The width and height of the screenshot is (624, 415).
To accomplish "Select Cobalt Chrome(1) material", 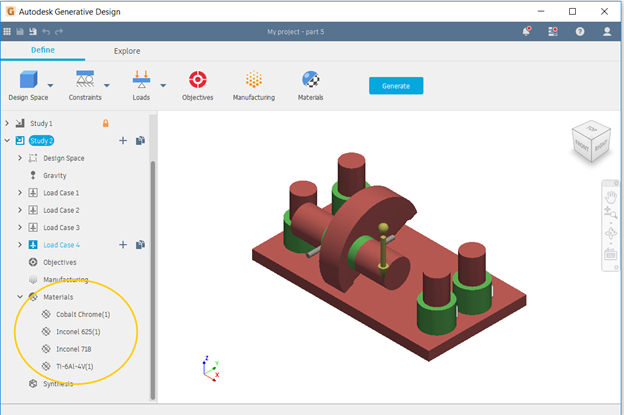I will (x=83, y=314).
